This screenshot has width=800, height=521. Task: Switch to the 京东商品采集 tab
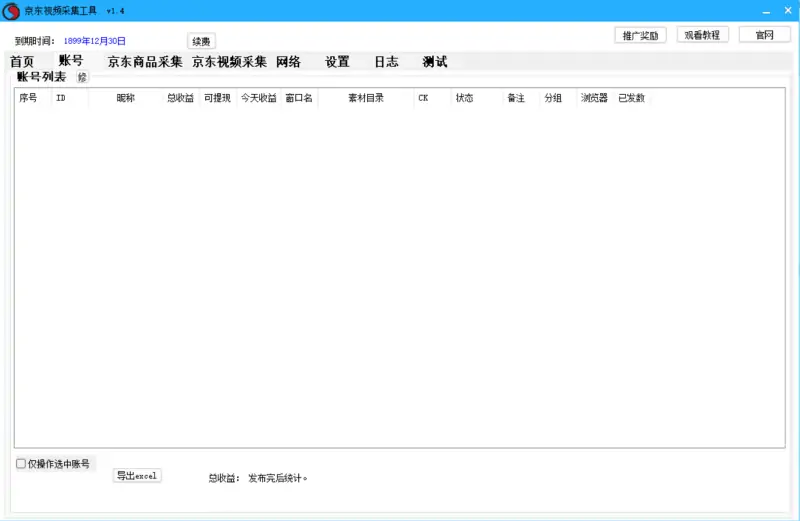point(145,62)
